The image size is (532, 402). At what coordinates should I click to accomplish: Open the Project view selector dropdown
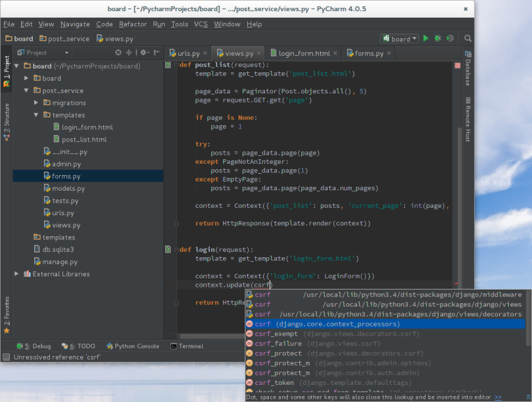click(x=43, y=52)
